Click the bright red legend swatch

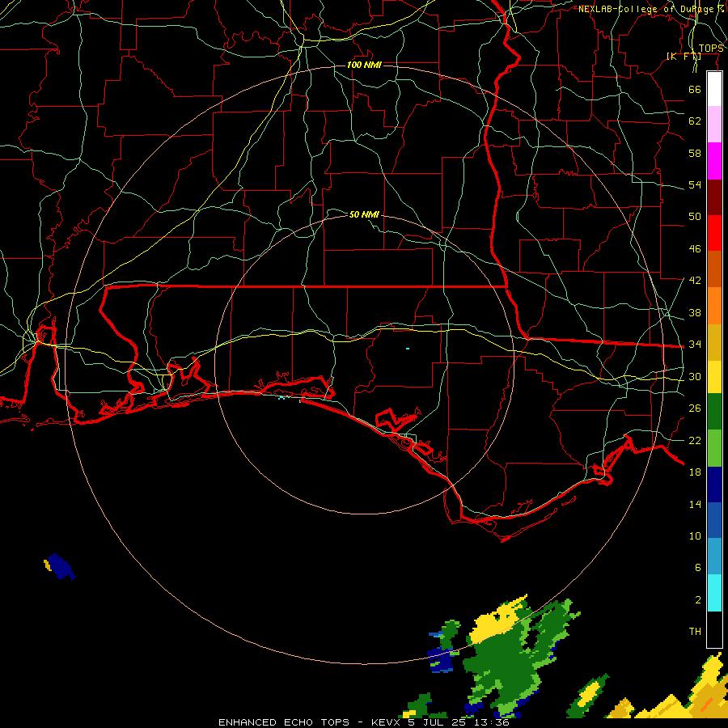[x=714, y=233]
